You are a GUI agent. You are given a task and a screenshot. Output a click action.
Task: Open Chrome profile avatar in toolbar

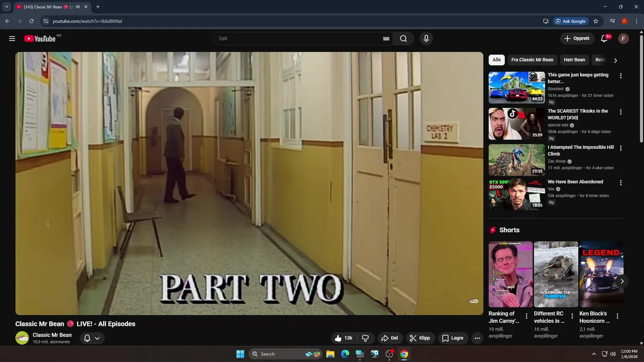pos(624,21)
